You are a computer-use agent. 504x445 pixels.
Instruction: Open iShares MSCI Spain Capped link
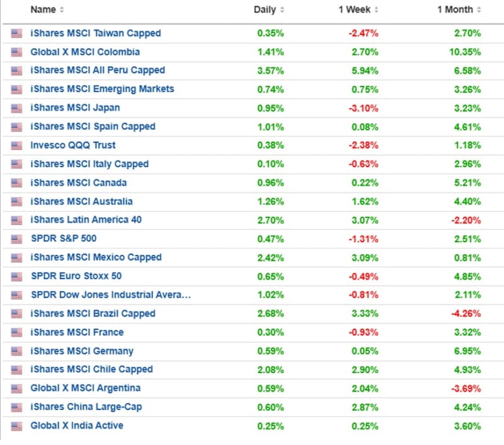(x=93, y=127)
